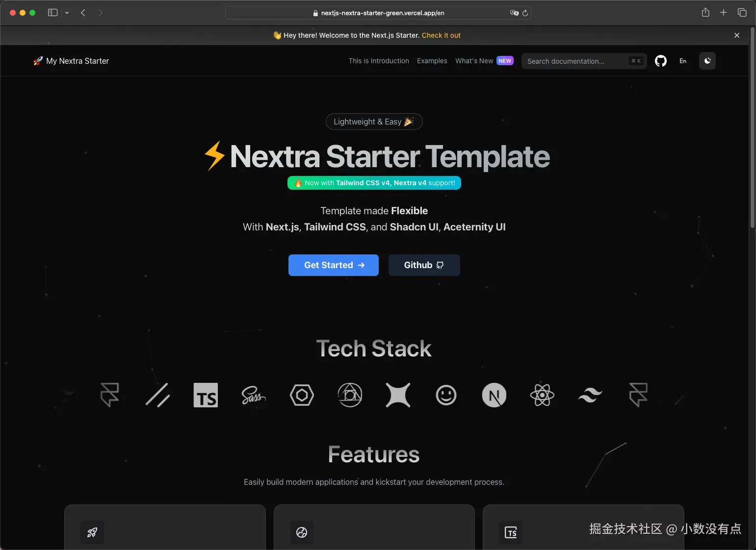Screen dimensions: 756x550
Task: Click the chart icon on the feature card
Action: (302, 532)
